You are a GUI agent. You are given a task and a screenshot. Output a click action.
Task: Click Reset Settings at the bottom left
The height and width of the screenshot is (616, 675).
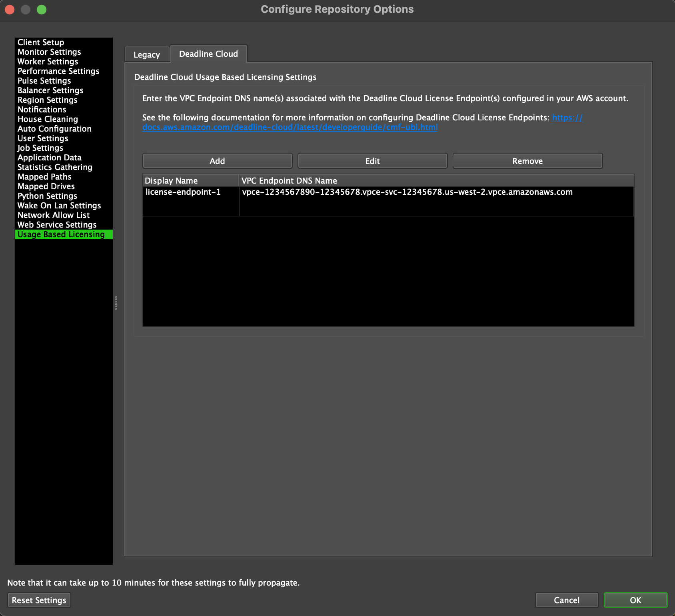(39, 600)
